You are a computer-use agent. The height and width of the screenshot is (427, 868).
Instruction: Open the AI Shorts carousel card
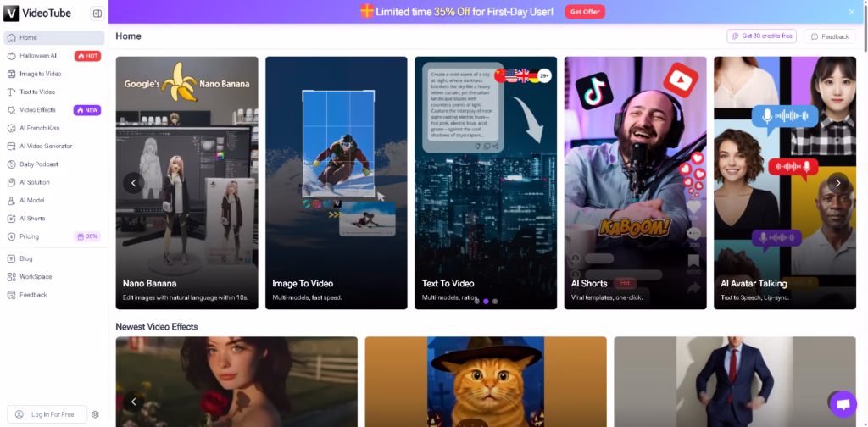click(x=635, y=182)
